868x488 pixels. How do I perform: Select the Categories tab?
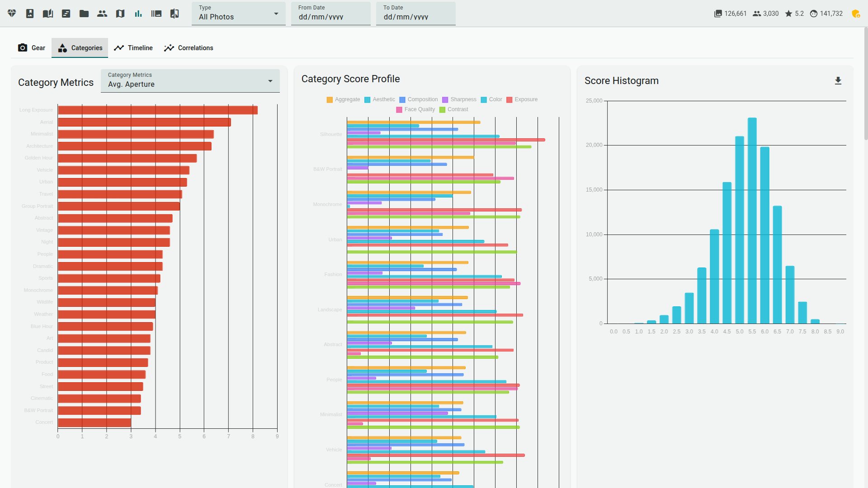(80, 48)
